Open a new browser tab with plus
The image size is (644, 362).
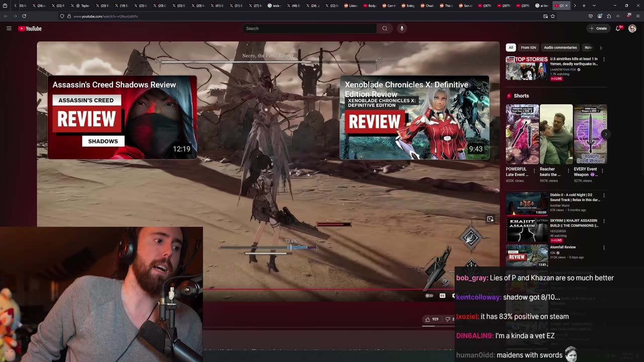[584, 6]
